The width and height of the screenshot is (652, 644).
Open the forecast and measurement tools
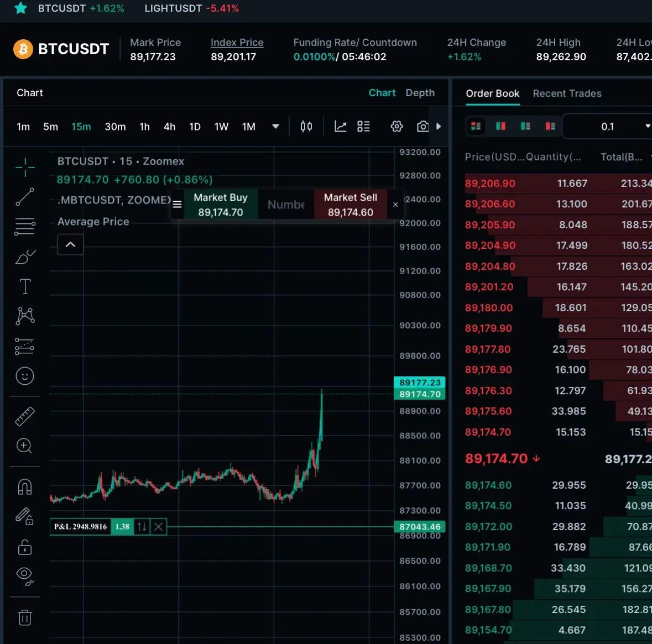pyautogui.click(x=25, y=346)
